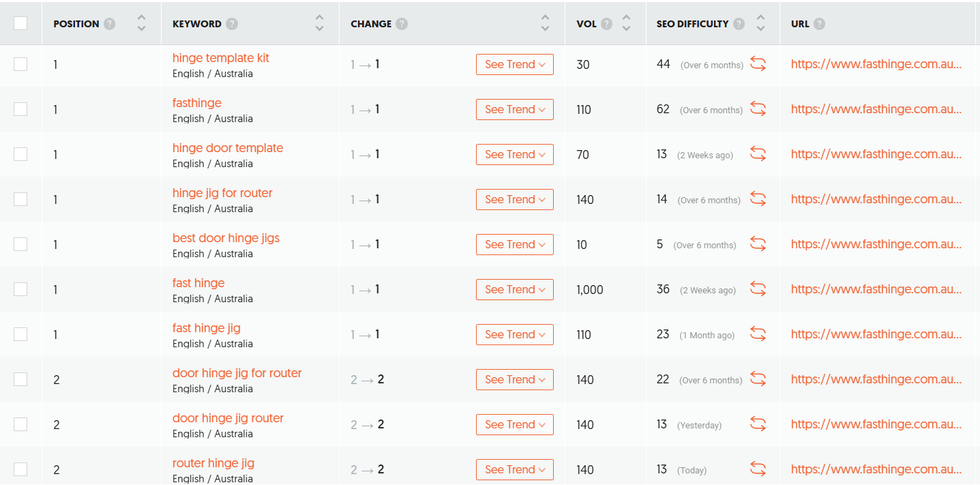Click the help icon beside SEO Difficulty header
This screenshot has height=485, width=980.
click(739, 24)
